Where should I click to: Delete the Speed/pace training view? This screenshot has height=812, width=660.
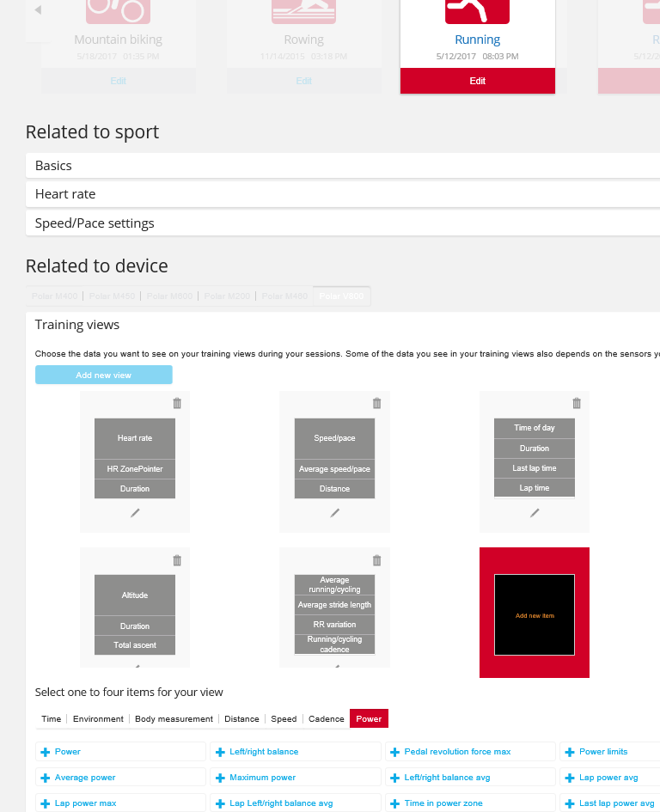pos(377,403)
